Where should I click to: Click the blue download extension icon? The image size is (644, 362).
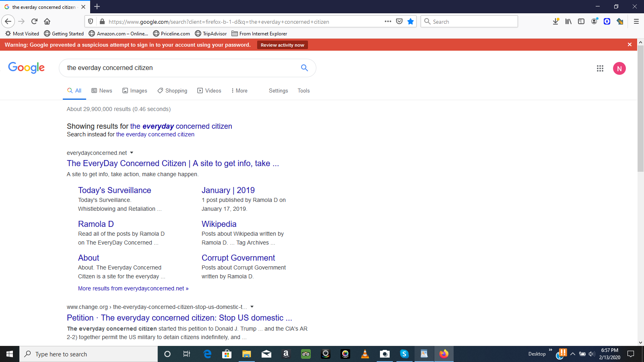point(607,21)
